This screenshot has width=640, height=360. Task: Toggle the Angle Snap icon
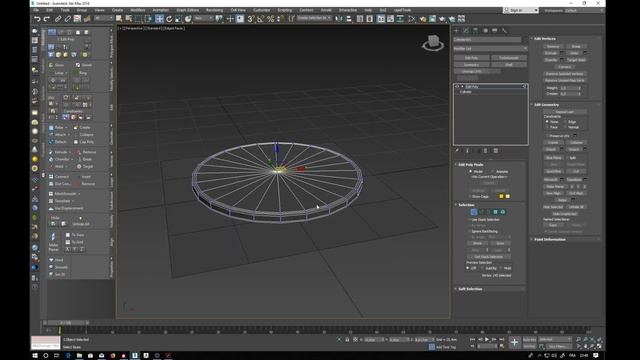tap(260, 19)
